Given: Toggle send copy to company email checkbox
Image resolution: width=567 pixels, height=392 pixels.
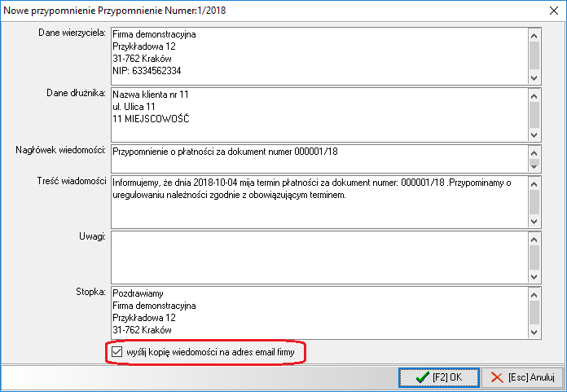Looking at the screenshot, I should coord(117,352).
